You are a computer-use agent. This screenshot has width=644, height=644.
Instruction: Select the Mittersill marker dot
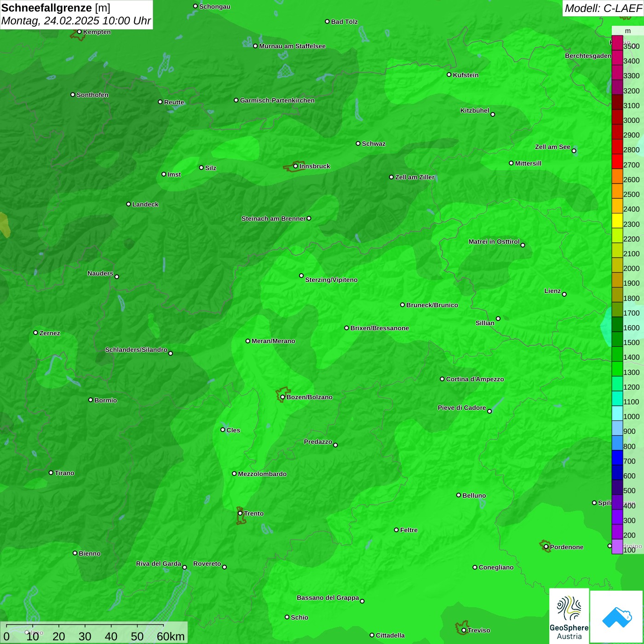pyautogui.click(x=511, y=163)
